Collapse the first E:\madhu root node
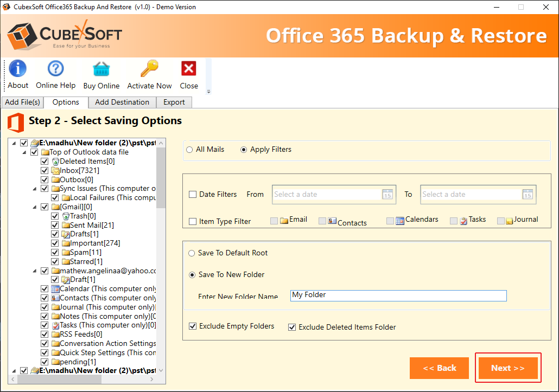The height and width of the screenshot is (392, 559). 14,143
